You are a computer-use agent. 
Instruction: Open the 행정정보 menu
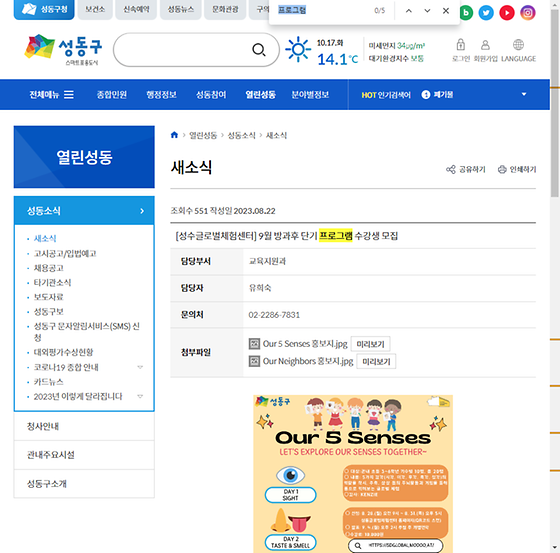tap(161, 95)
